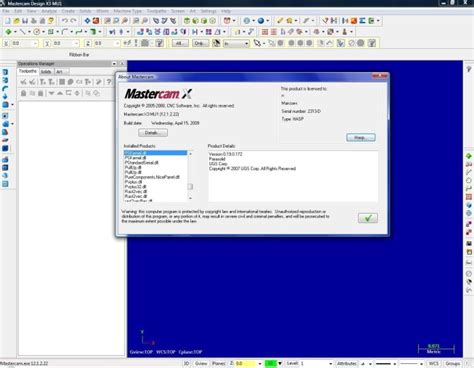Select the Create Line tool icon

(x=22, y=32)
